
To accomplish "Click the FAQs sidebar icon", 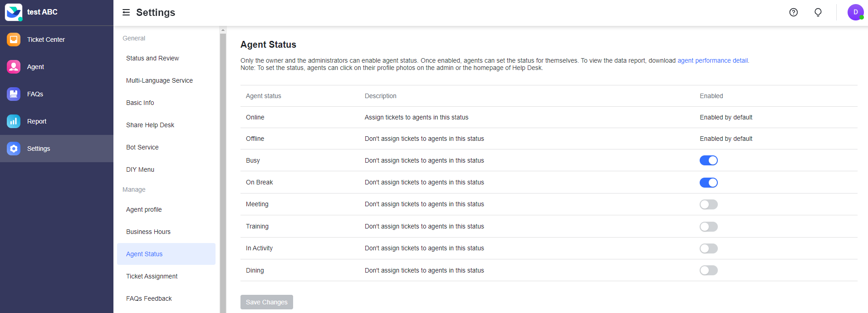I will point(14,94).
